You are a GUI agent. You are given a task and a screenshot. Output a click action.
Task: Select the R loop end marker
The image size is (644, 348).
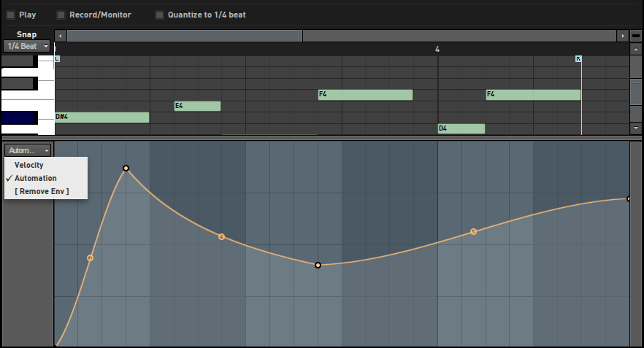pyautogui.click(x=578, y=59)
